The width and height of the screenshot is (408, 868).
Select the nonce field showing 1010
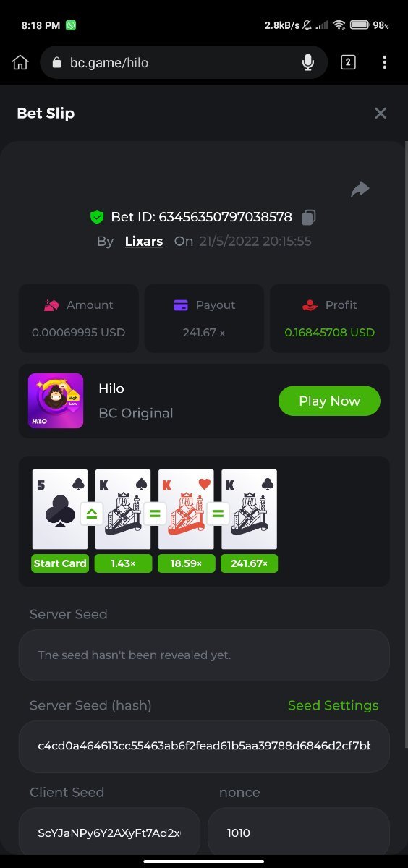[x=299, y=833]
